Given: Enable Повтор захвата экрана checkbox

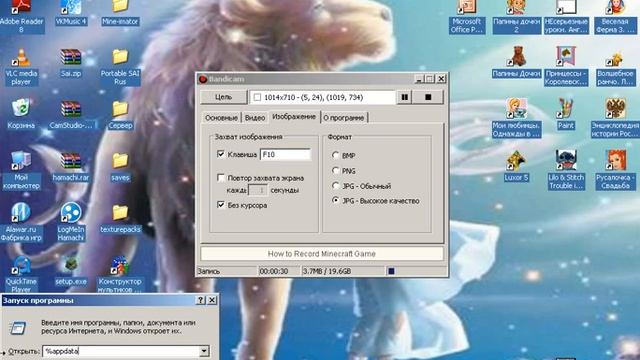Looking at the screenshot, I should (221, 177).
